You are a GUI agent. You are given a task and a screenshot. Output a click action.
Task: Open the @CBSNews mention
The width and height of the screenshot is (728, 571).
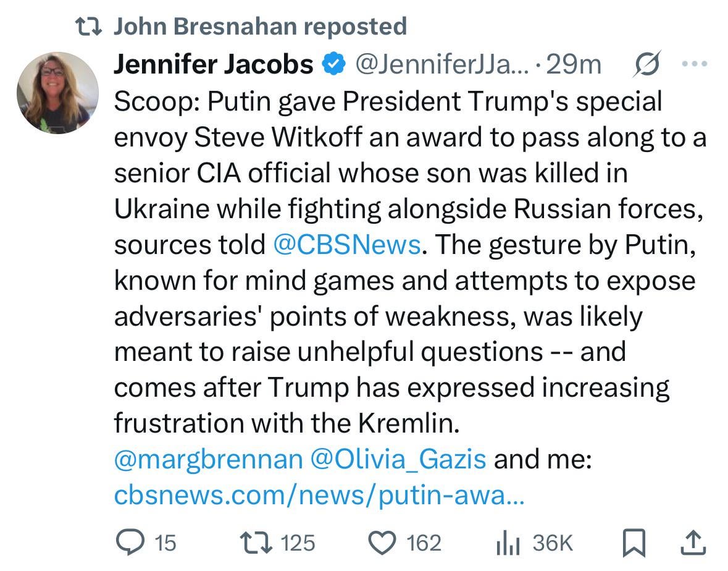coord(347,244)
